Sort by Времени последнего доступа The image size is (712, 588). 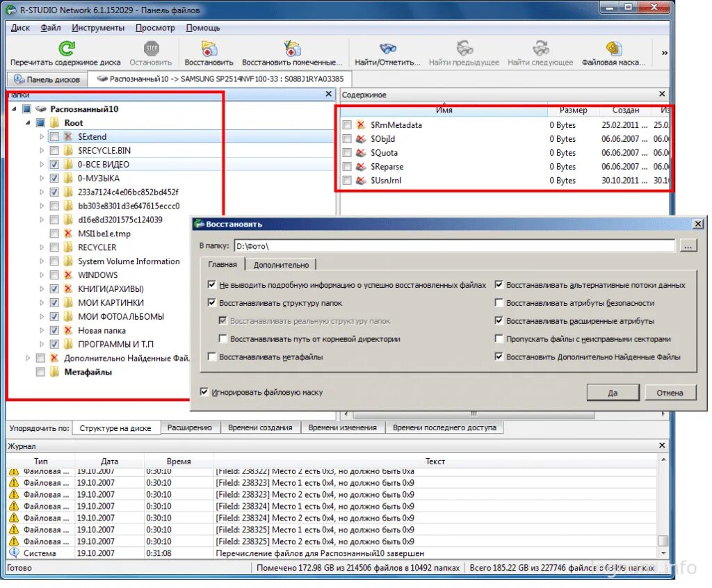pyautogui.click(x=444, y=427)
